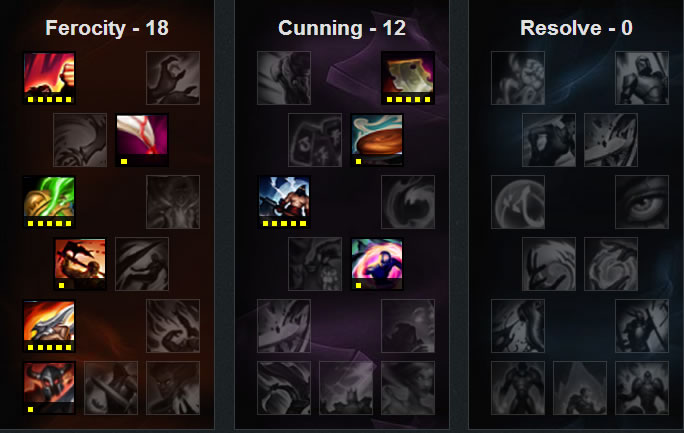Screen dimensions: 684x433
Task: Click the Resolve - 0 tree header
Action: tap(576, 28)
